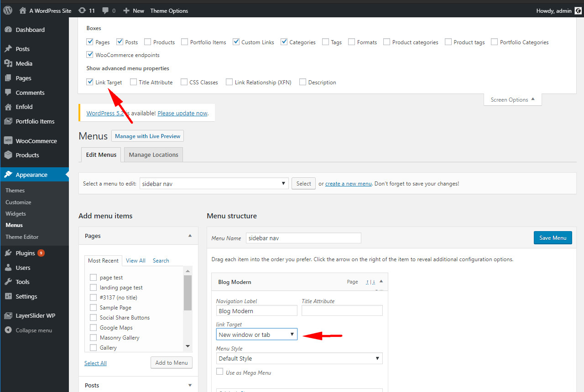
Task: Click the Add to Menu button
Action: pos(172,362)
